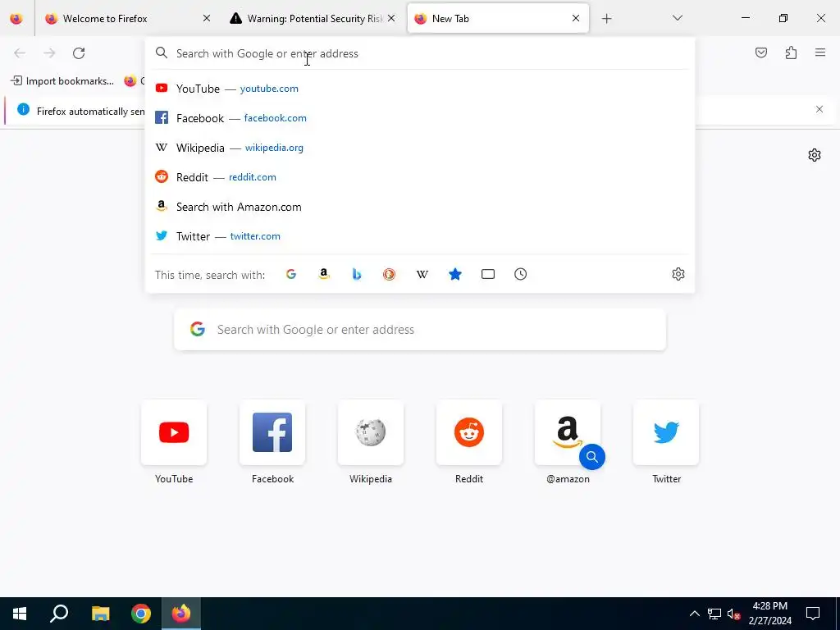Open Windows taskbar search

click(59, 614)
